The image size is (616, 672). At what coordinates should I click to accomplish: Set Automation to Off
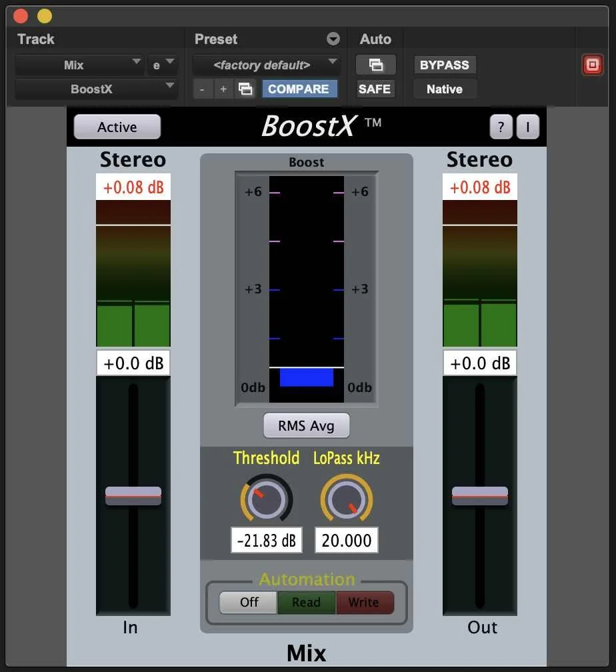tap(249, 602)
